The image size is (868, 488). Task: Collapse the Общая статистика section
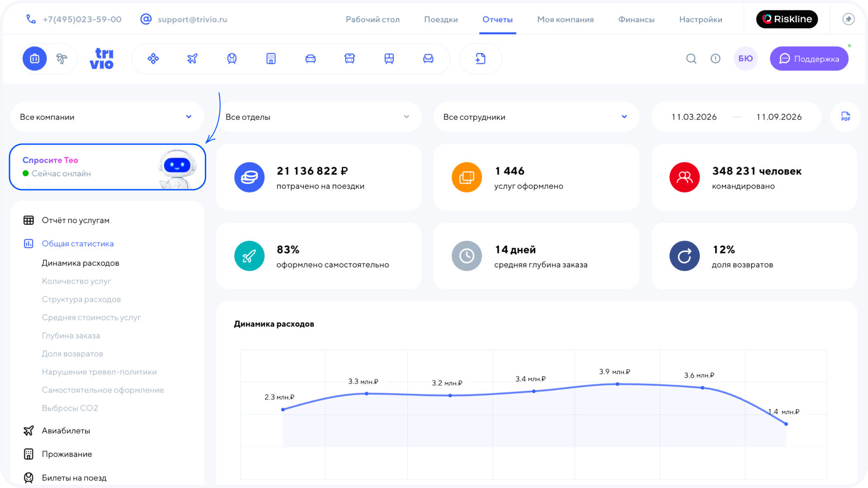[78, 244]
